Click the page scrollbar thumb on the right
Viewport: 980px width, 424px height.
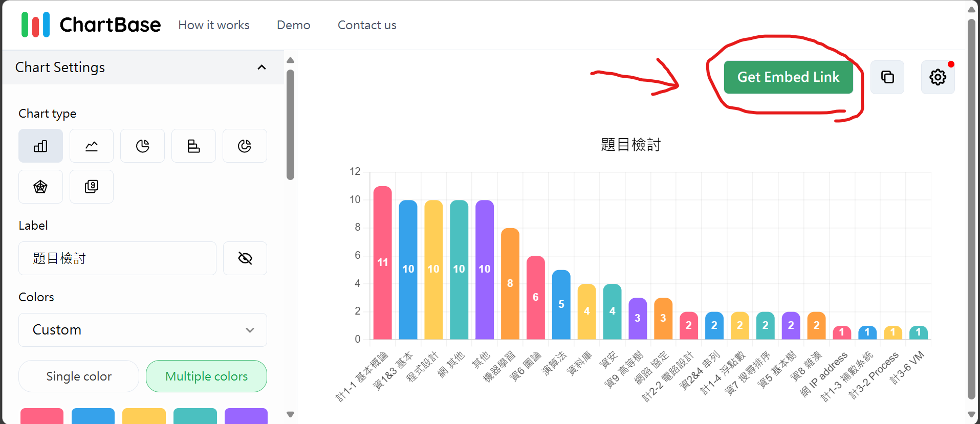(971, 209)
